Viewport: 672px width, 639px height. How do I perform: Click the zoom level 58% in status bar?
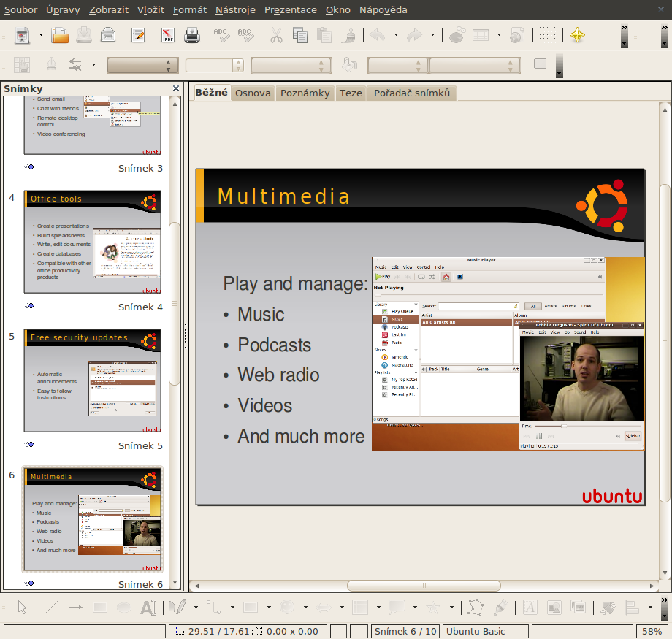(x=652, y=631)
